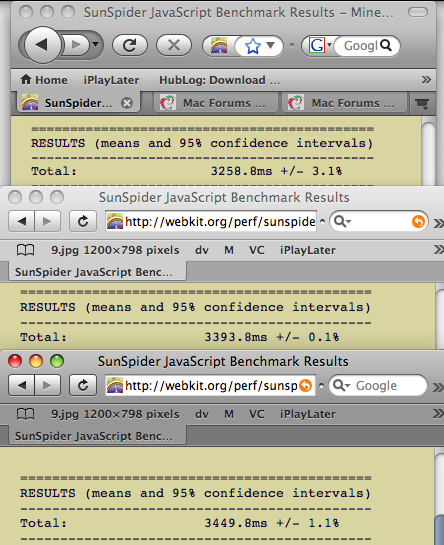444x545 pixels.
Task: Reload page in the front Safari window
Action: coord(83,385)
